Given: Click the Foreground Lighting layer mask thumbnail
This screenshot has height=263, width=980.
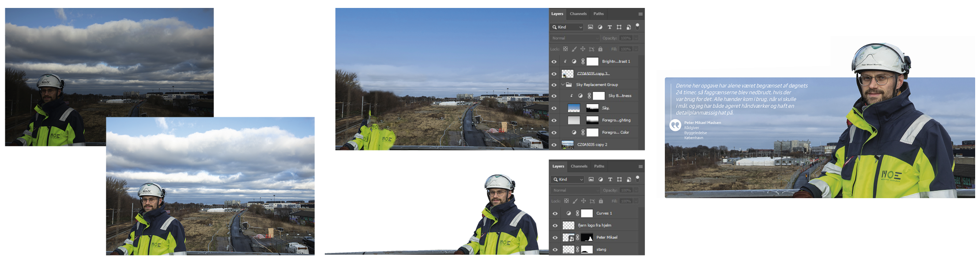Looking at the screenshot, I should point(592,120).
